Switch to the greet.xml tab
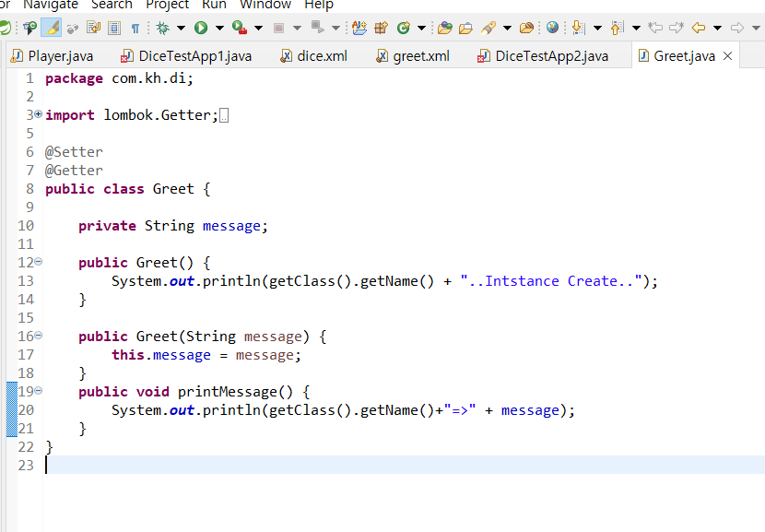Viewport: 765px width, 532px height. click(x=413, y=56)
